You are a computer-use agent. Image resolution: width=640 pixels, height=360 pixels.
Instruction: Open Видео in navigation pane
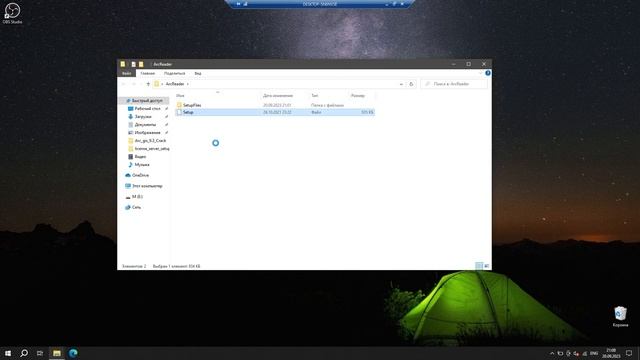pyautogui.click(x=140, y=157)
